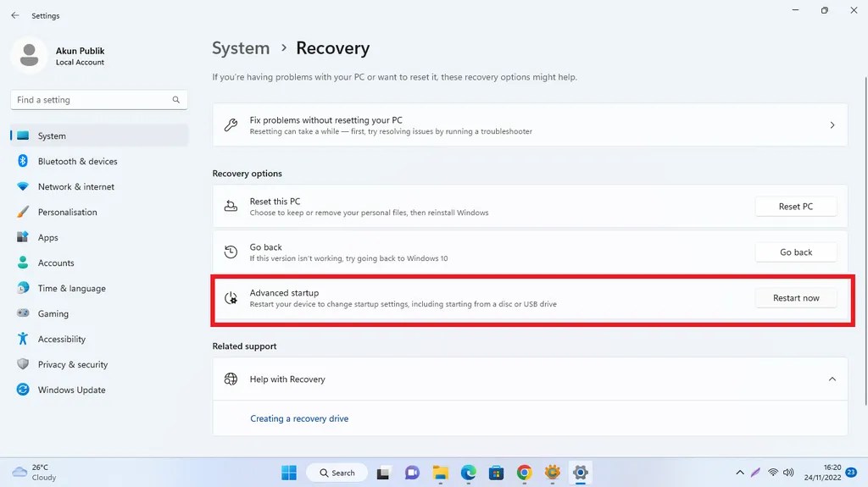Click the System breadcrumb link
Viewport: 868px width, 487px height.
pos(241,48)
